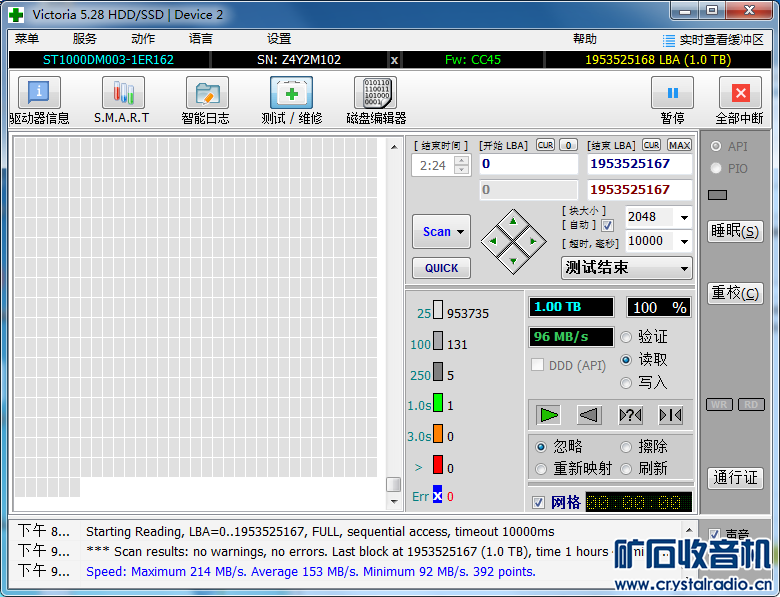Click the stop all (全部中断) red X icon

(740, 93)
